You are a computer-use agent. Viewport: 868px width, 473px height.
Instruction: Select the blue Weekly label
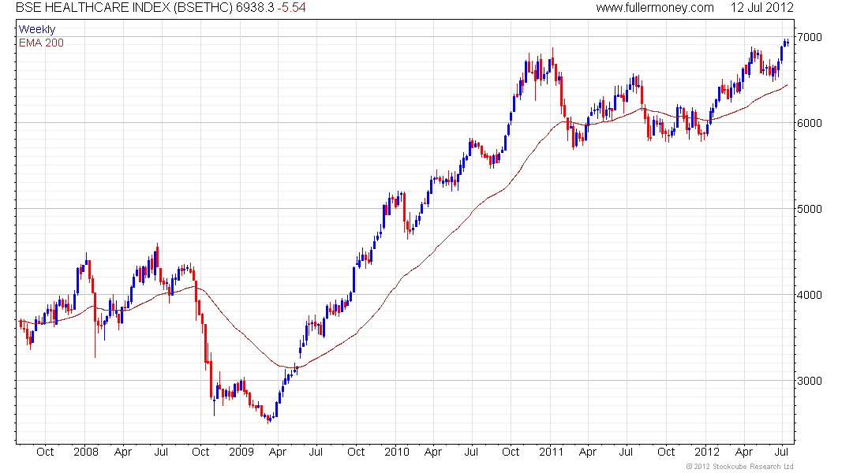pos(37,29)
